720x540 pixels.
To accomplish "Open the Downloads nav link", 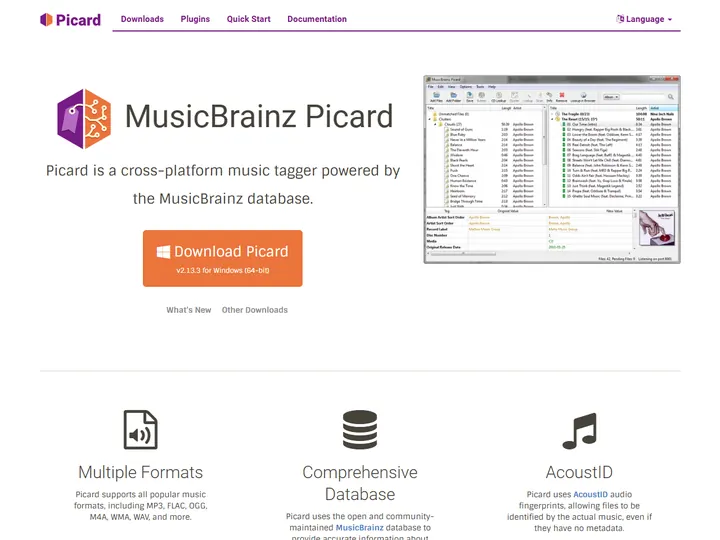I will point(142,19).
